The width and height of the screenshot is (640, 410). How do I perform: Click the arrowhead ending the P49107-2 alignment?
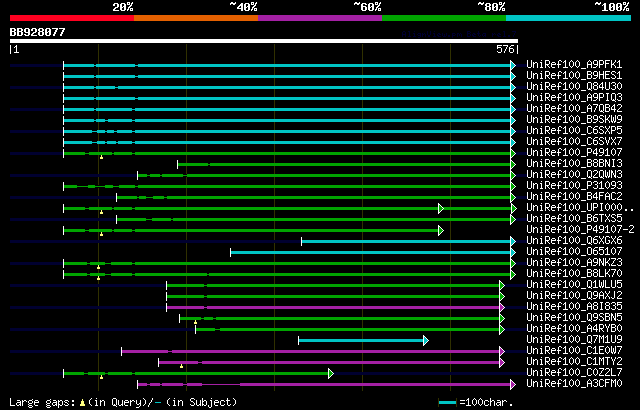coord(441,230)
